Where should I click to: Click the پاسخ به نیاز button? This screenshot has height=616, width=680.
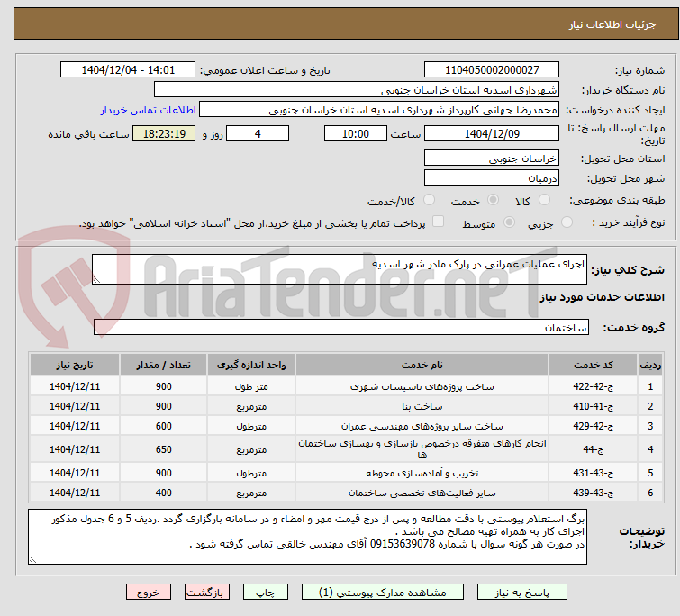click(x=521, y=593)
